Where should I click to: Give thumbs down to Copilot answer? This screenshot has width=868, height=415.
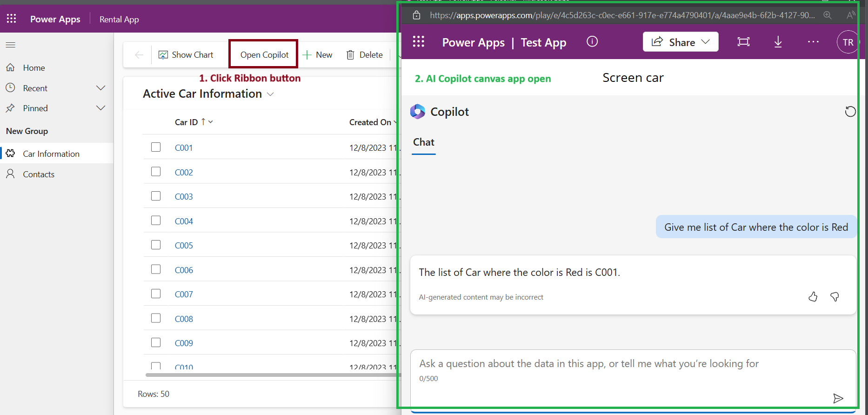point(835,297)
